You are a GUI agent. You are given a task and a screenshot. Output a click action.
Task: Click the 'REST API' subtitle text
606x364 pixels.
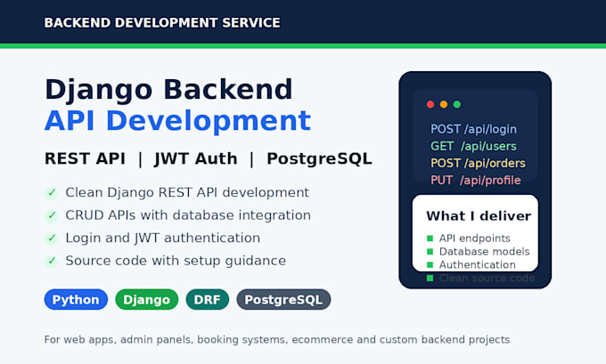[85, 158]
